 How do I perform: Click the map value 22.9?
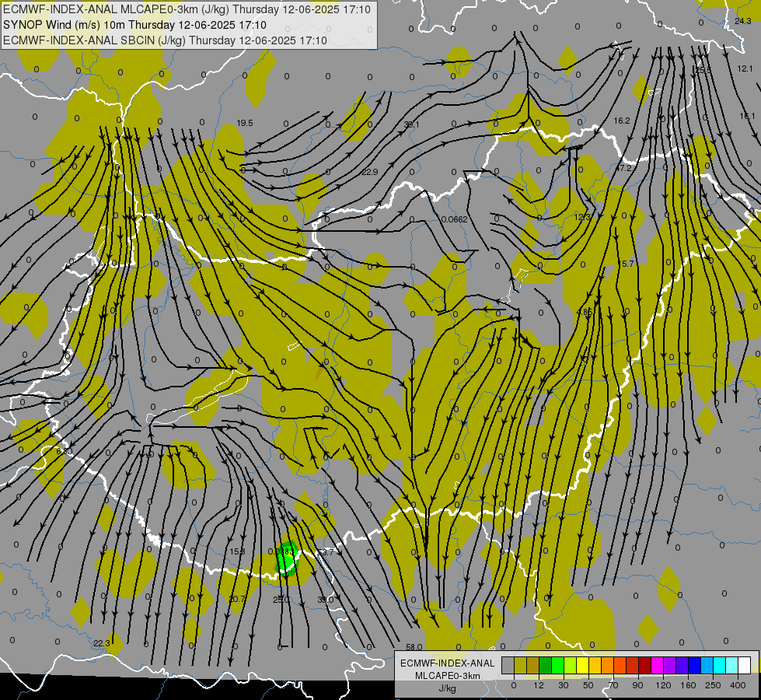369,172
